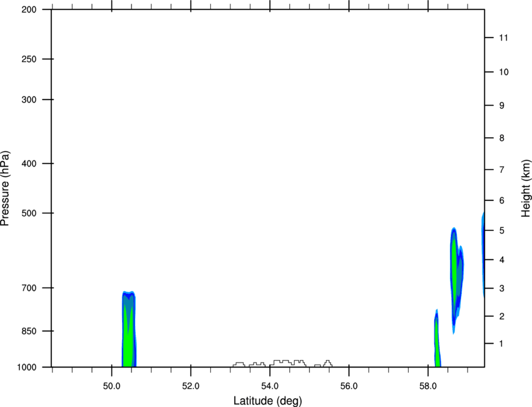Click the 'Pressure (hPa)' axis title
This screenshot has height=407, width=532.
pos(5,188)
